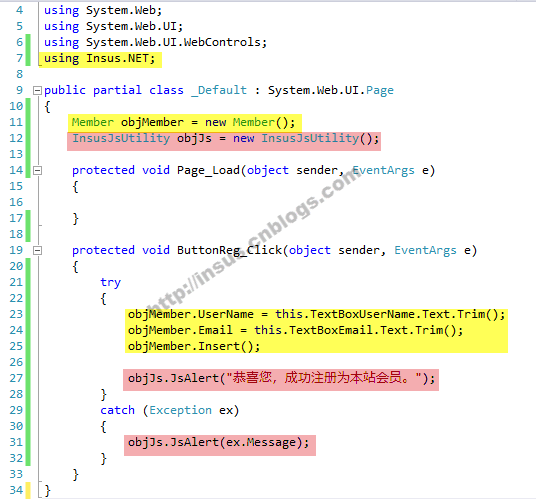Click 'TextBoxEmail' identifier on line 24
Viewport: 536px width, 499px height.
331,330
